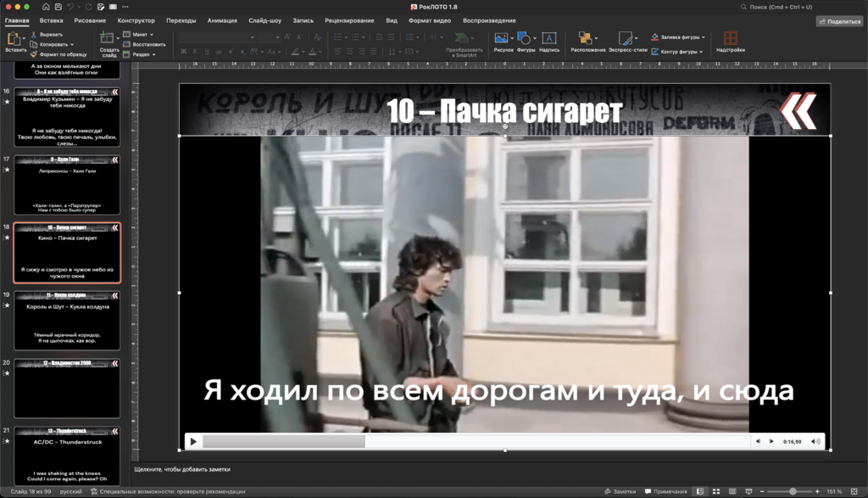The height and width of the screenshot is (498, 868).
Task: Toggle the Примечания comments pane
Action: (665, 491)
